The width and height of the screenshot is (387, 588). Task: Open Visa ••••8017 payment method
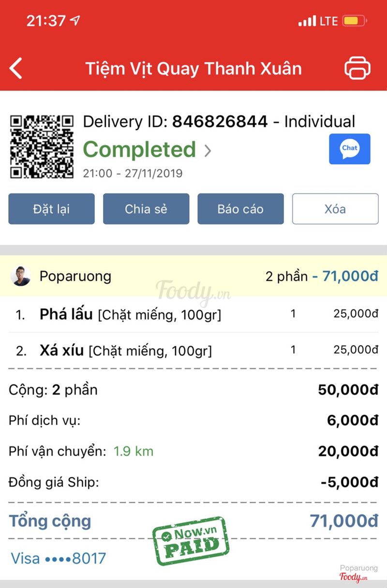point(58,559)
